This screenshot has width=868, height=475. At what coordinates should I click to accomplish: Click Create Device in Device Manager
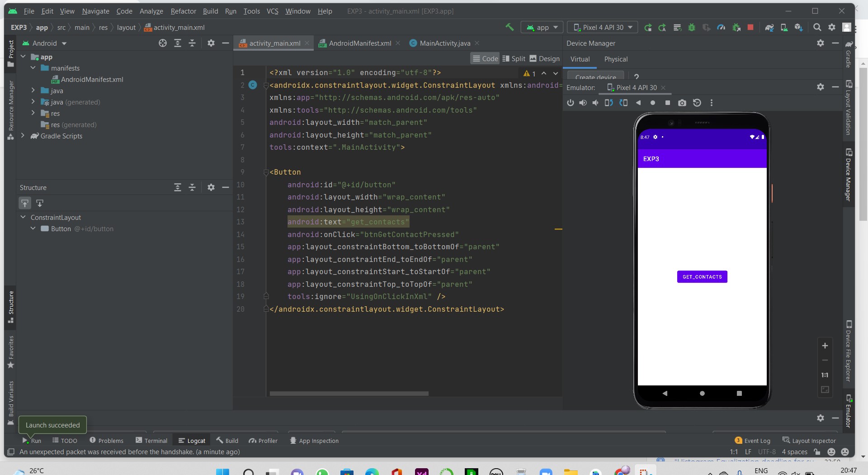tap(595, 77)
